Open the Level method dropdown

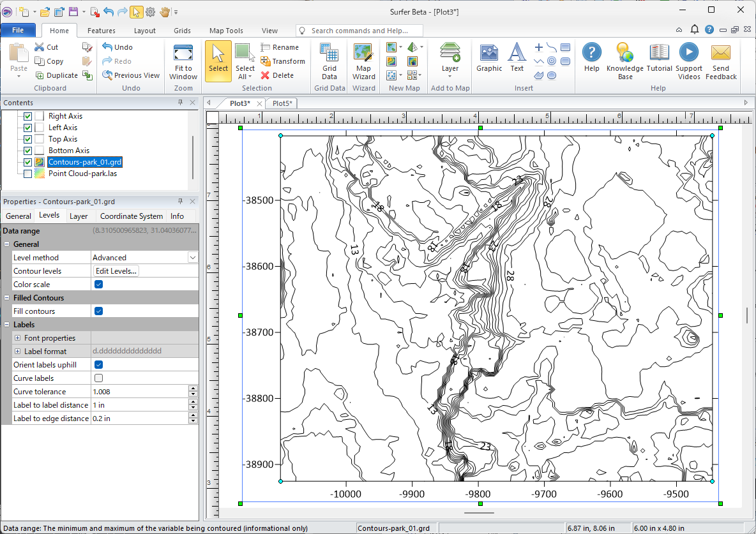coord(192,258)
